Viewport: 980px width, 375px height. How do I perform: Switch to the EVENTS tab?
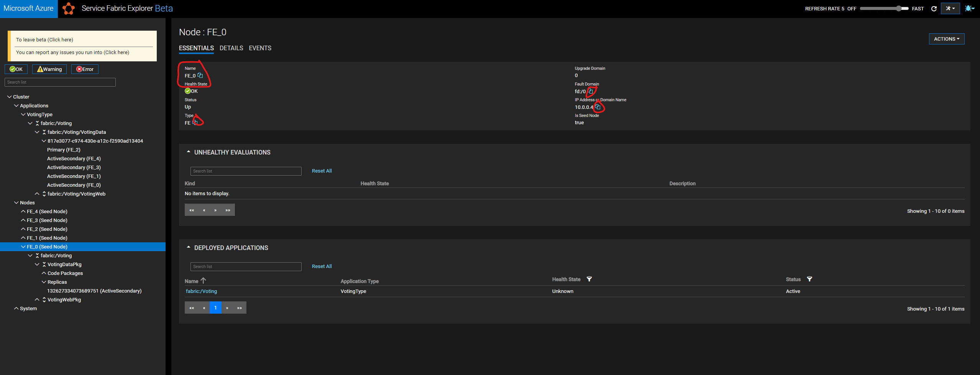pos(260,48)
